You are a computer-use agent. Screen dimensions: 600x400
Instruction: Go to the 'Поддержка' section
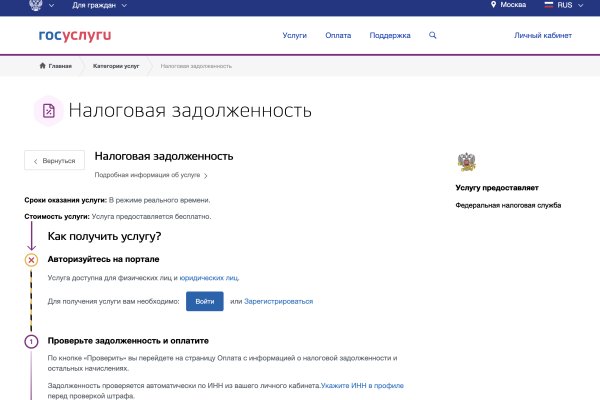pos(390,35)
